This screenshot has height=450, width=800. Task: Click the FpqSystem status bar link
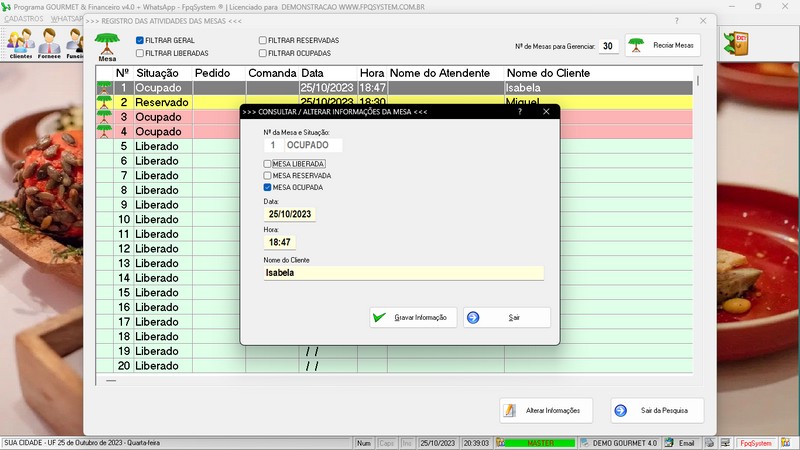click(756, 443)
